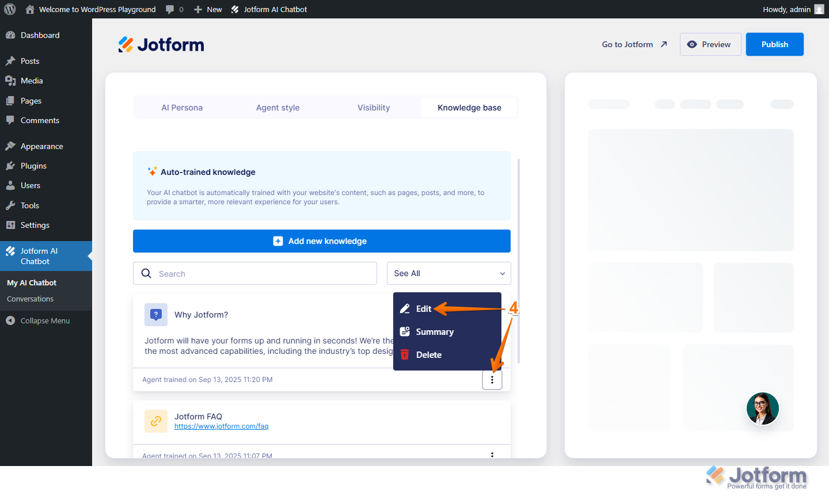The image size is (829, 504).
Task: Open the three-dot menu for Why Jotform?
Action: 492,380
